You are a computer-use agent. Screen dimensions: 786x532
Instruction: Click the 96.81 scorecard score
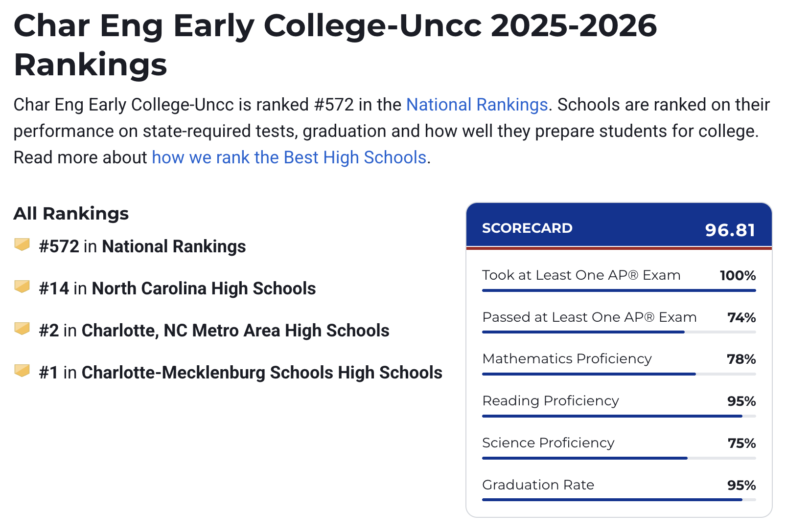(x=730, y=230)
